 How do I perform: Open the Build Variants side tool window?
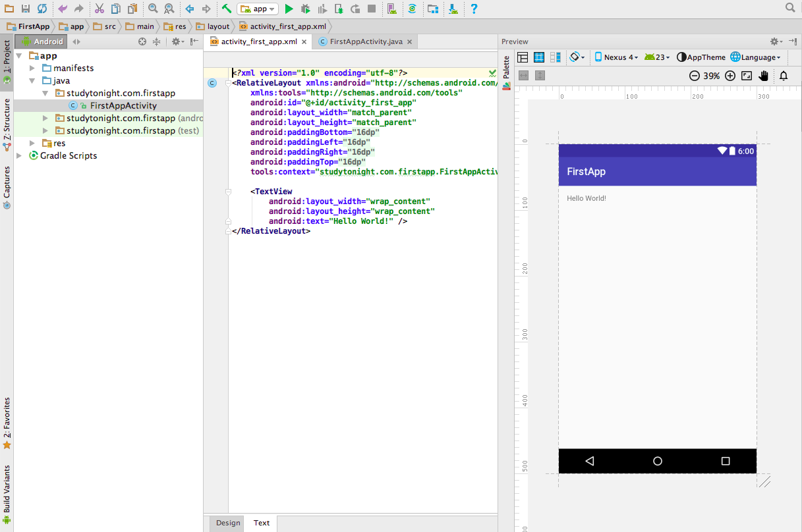(x=7, y=494)
